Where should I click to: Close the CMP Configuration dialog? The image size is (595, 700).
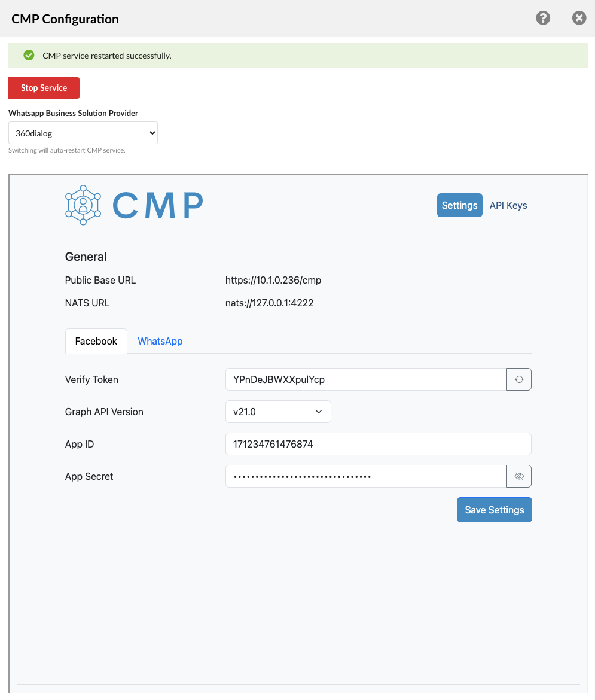pyautogui.click(x=579, y=18)
